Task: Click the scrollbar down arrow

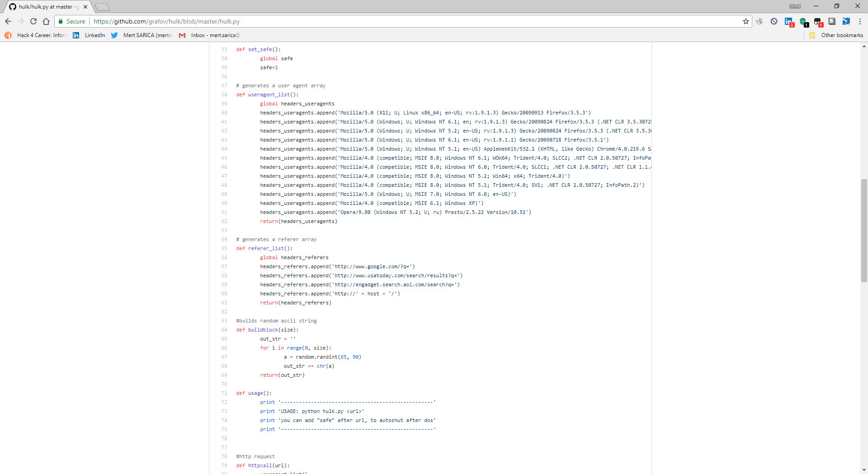Action: [x=864, y=470]
